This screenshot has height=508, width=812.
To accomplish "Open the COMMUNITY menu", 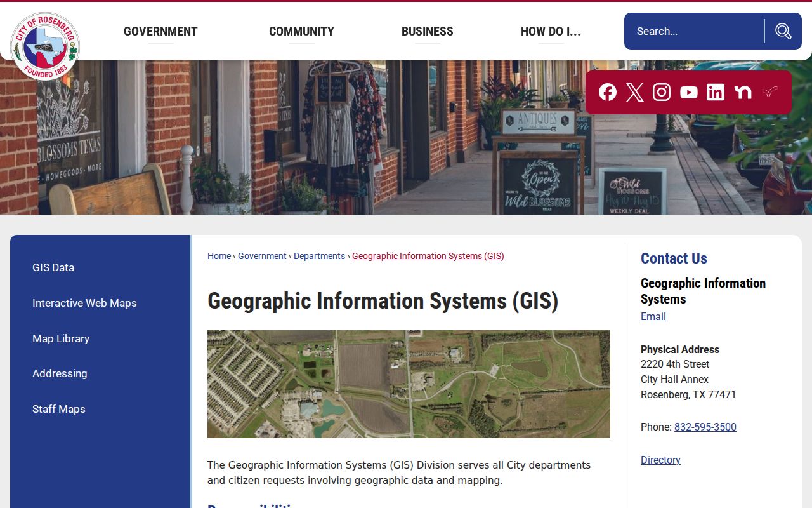I will 301,31.
